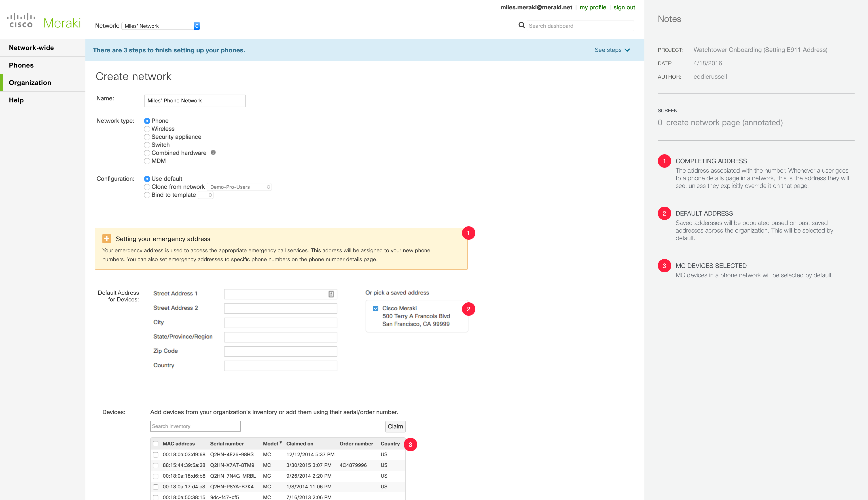
Task: Click the orange plus icon in emergency banner
Action: coord(106,238)
